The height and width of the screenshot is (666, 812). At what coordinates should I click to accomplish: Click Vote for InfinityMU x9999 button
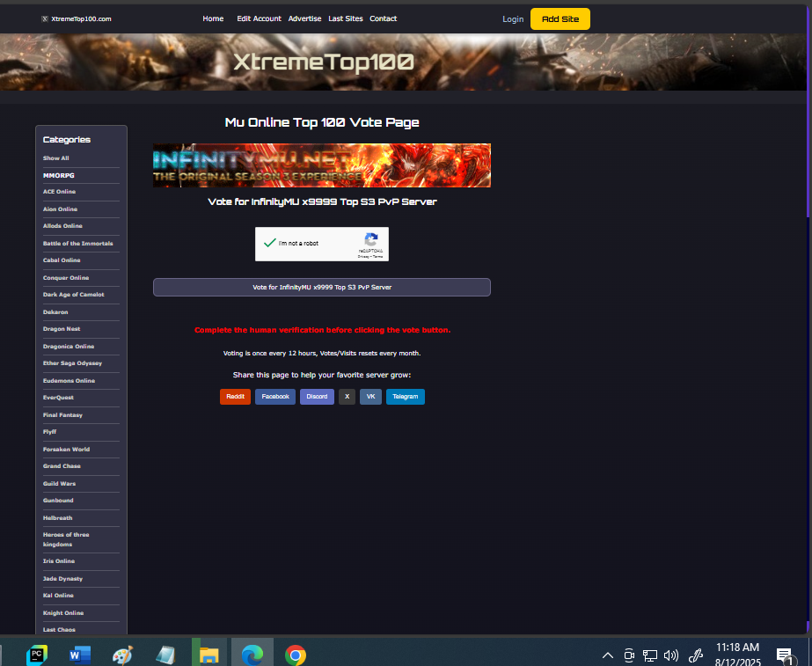[322, 288]
